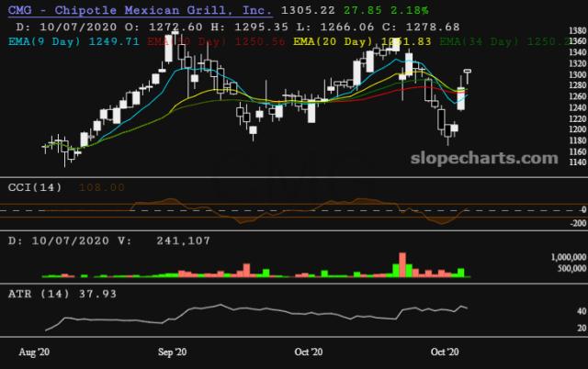
Task: Select the Sep '20 date axis label
Action: (173, 352)
